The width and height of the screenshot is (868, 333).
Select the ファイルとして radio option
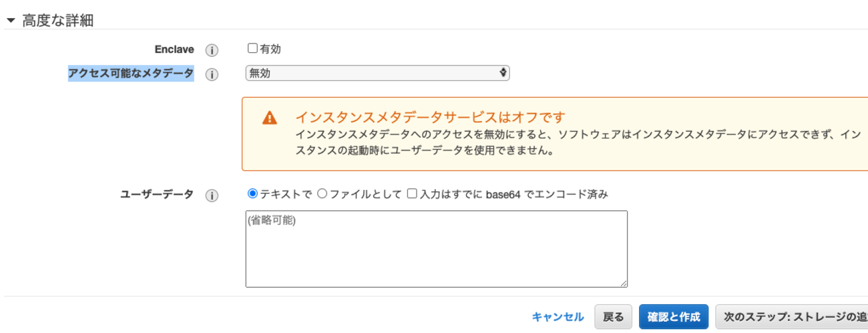click(322, 194)
